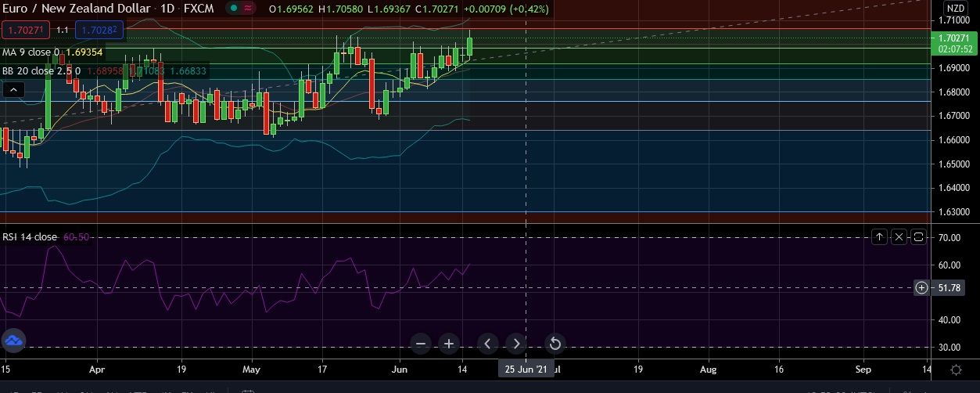Click the plus icon next to 51.78
980x393 pixels.
click(921, 288)
